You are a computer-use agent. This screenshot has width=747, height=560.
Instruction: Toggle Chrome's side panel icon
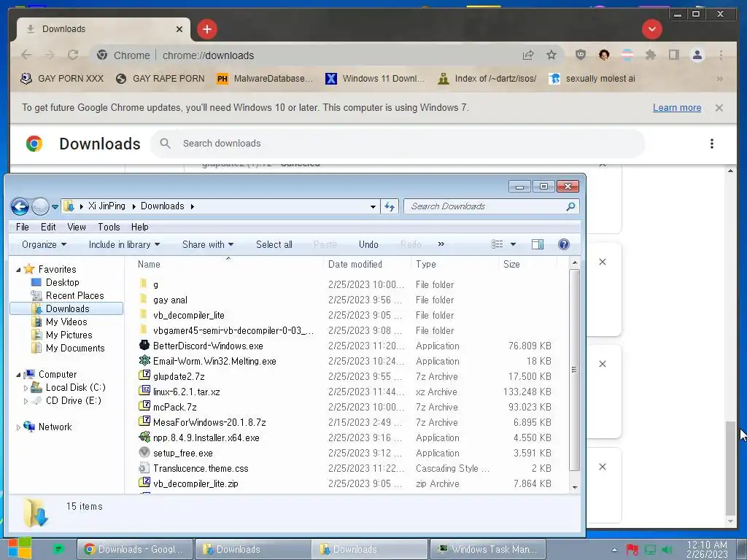[673, 55]
